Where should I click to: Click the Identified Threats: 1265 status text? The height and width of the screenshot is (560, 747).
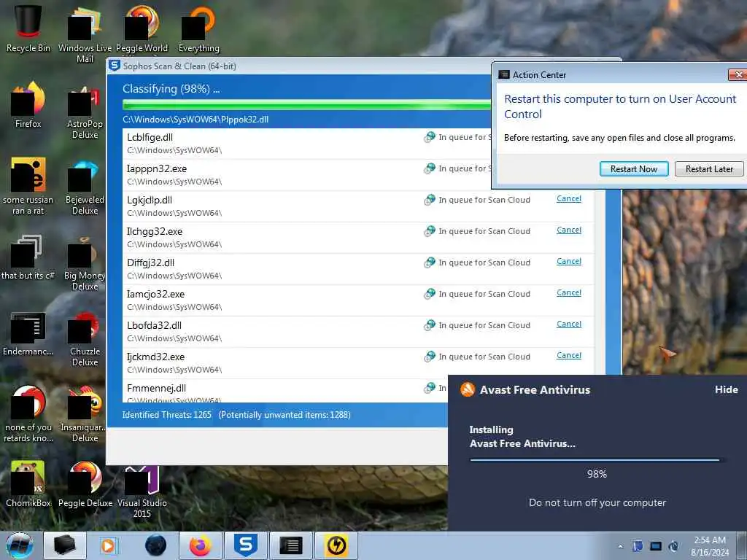tap(167, 415)
